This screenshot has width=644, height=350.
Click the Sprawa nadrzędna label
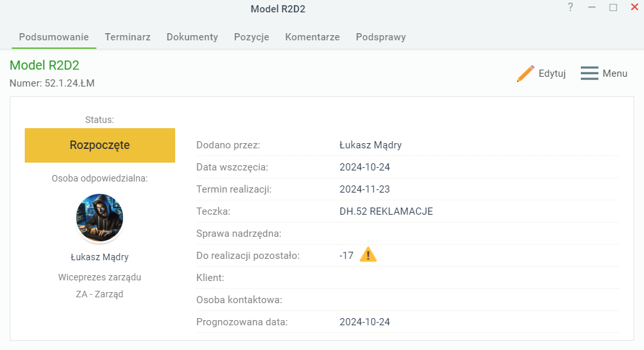pos(238,234)
